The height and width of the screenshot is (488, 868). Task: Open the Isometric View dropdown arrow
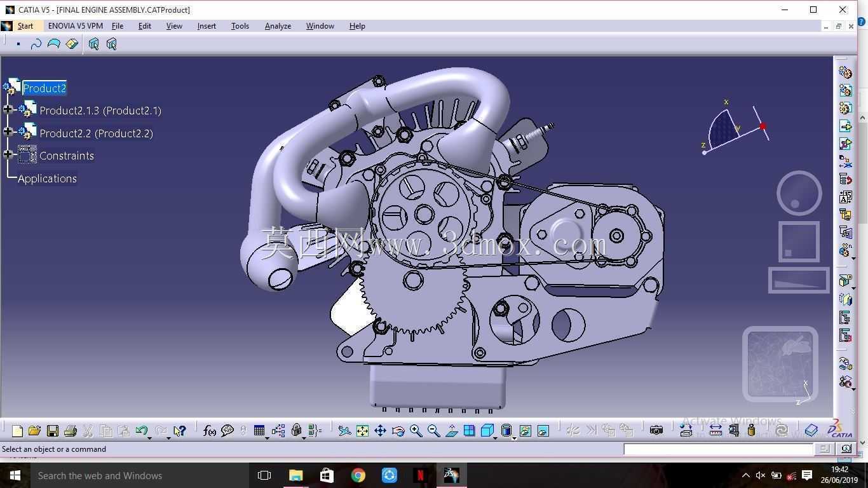tap(495, 438)
